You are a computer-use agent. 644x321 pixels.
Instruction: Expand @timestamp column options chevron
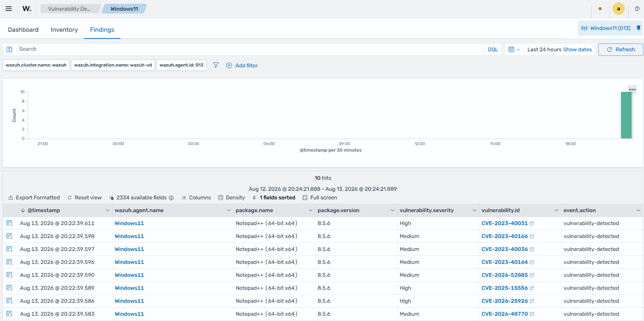coord(108,210)
